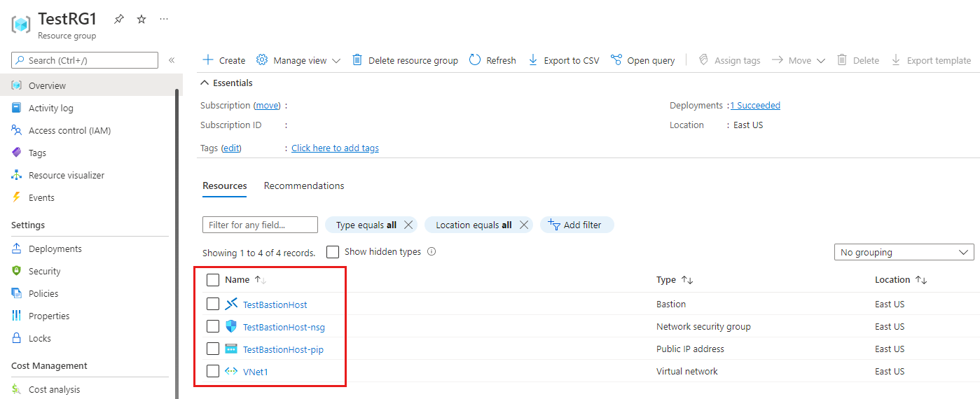Click the Access control (IAM) icon

(x=17, y=130)
